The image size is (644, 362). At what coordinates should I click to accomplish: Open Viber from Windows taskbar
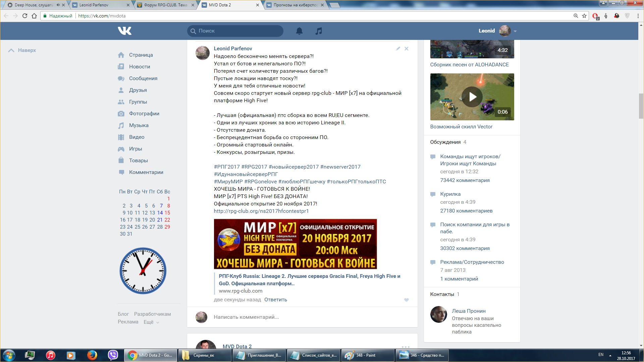click(113, 355)
